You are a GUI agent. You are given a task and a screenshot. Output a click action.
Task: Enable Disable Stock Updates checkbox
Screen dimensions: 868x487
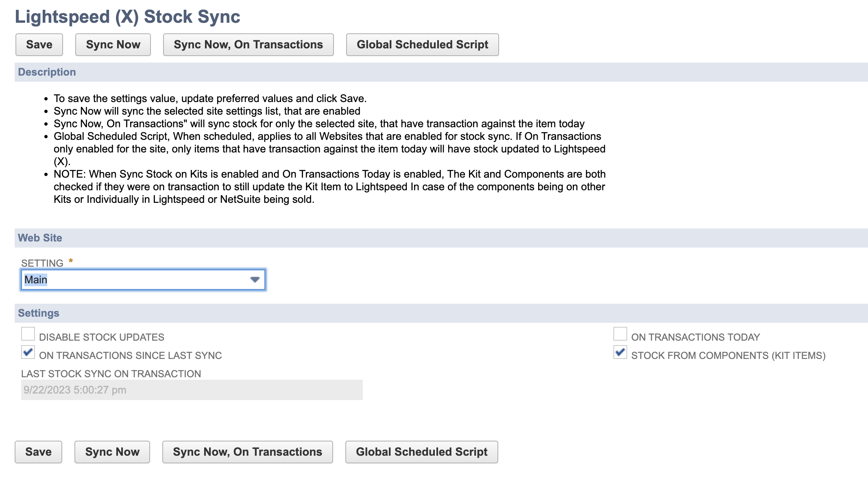pos(28,334)
